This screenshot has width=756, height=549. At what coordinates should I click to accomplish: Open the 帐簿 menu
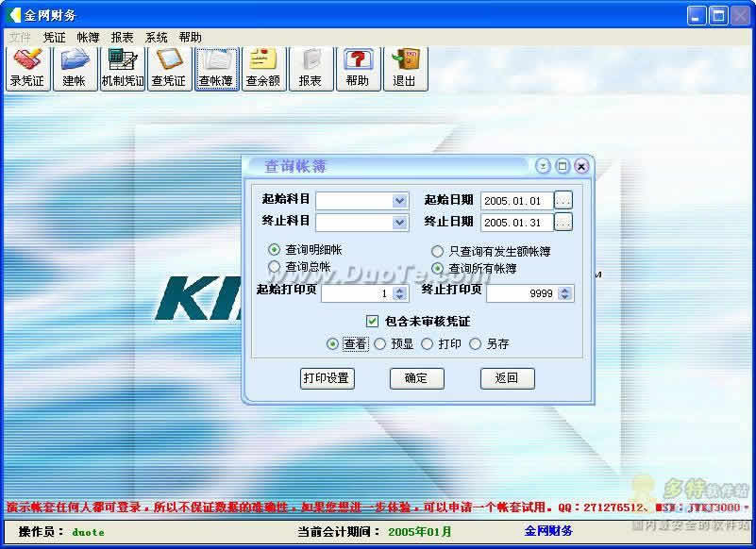[x=88, y=38]
